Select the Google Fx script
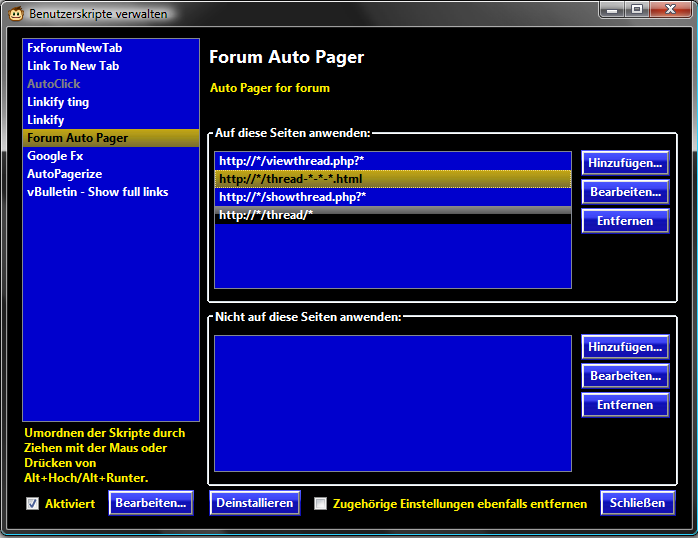 click(111, 156)
